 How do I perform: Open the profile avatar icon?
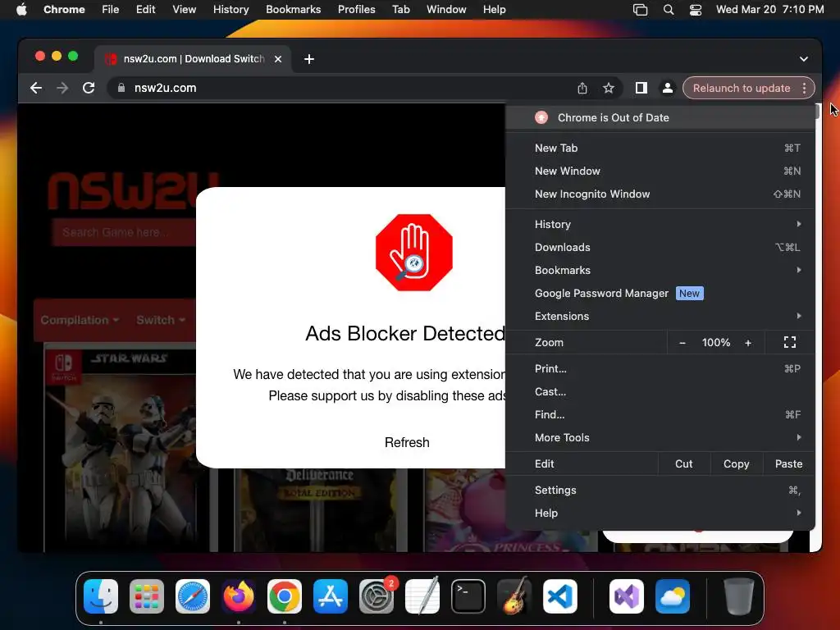click(668, 88)
